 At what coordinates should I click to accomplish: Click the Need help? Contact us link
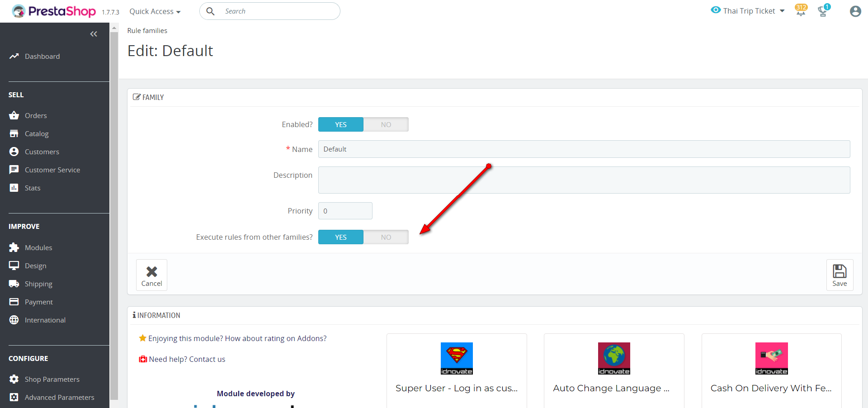pyautogui.click(x=187, y=359)
